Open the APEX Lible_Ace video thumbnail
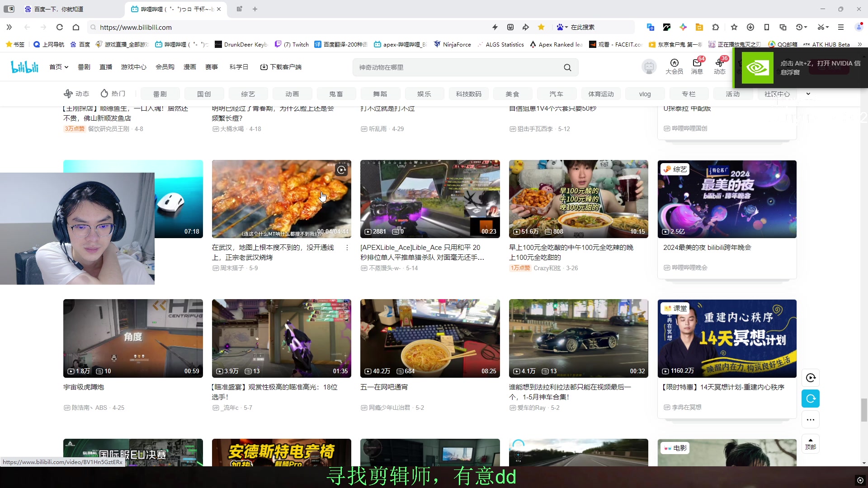This screenshot has width=868, height=488. coord(430,199)
